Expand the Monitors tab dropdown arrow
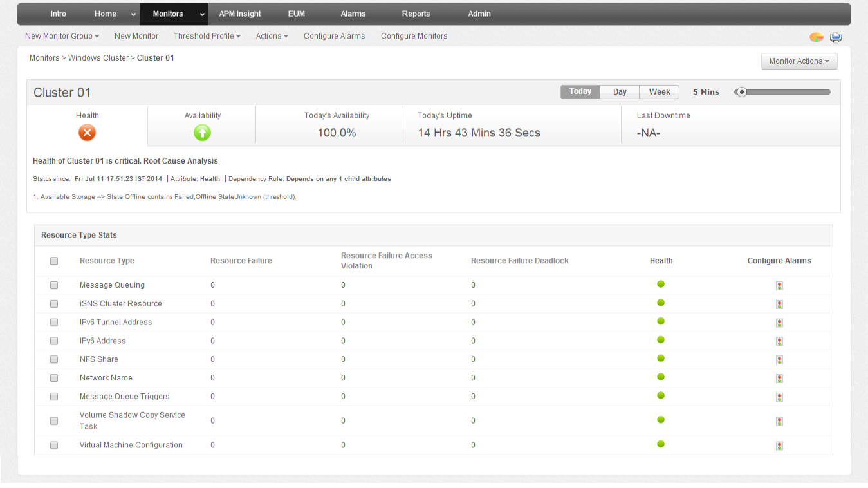Screen dimensions: 868x488 pos(202,14)
